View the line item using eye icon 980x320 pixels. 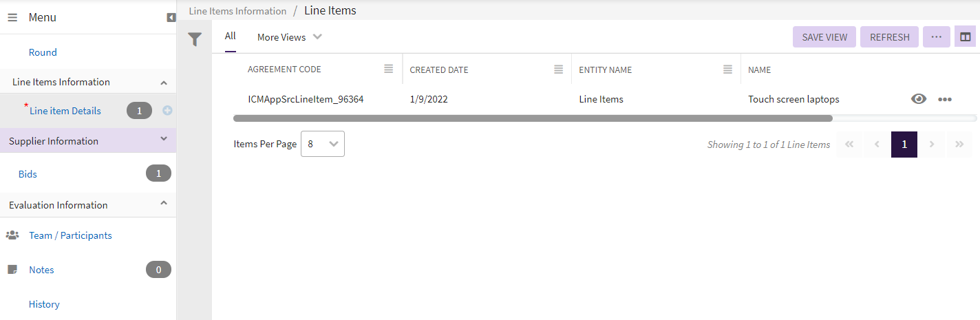click(x=918, y=99)
